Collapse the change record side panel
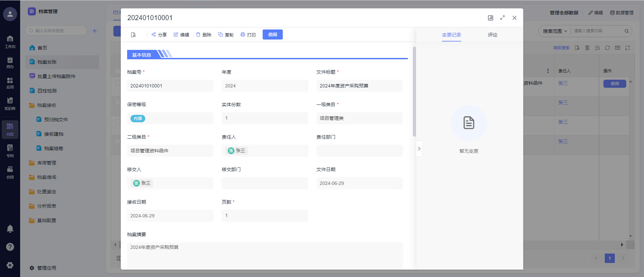Screen dimensions: 644x277 419,149
